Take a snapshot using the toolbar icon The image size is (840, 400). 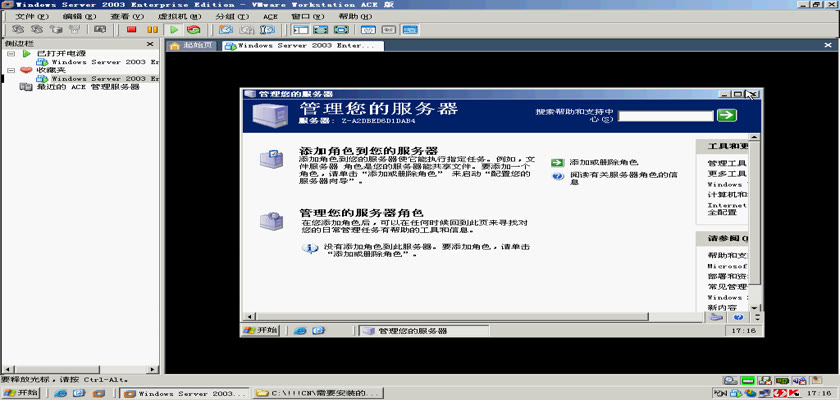(x=226, y=29)
